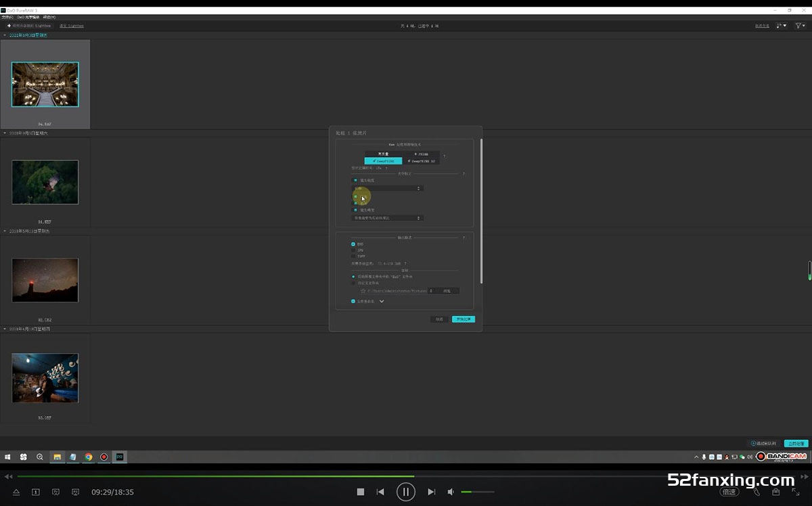Viewport: 812px width, 506px height.
Task: Expand the file renaming chevron
Action: point(382,301)
